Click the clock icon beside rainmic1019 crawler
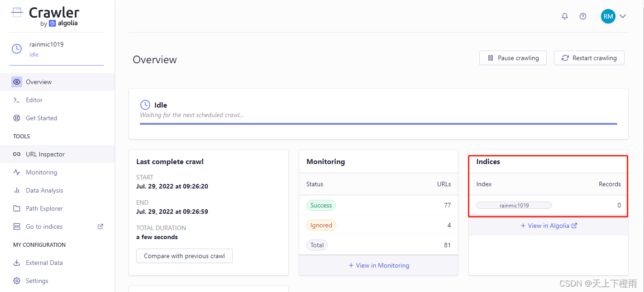The width and height of the screenshot is (644, 292). (17, 49)
